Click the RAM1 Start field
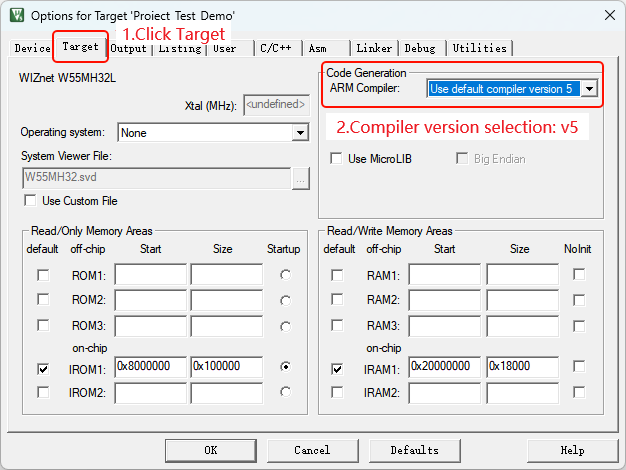 tap(445, 274)
